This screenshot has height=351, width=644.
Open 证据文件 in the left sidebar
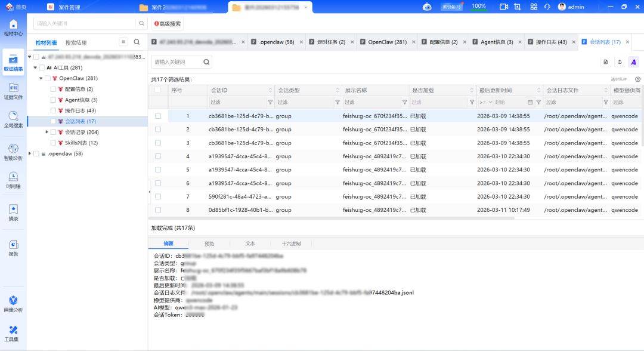click(x=13, y=91)
